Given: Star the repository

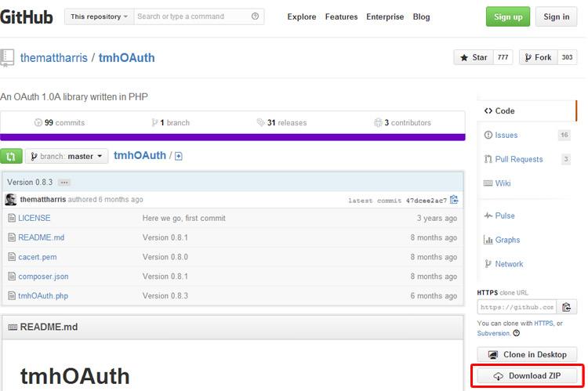Looking at the screenshot, I should coord(474,57).
